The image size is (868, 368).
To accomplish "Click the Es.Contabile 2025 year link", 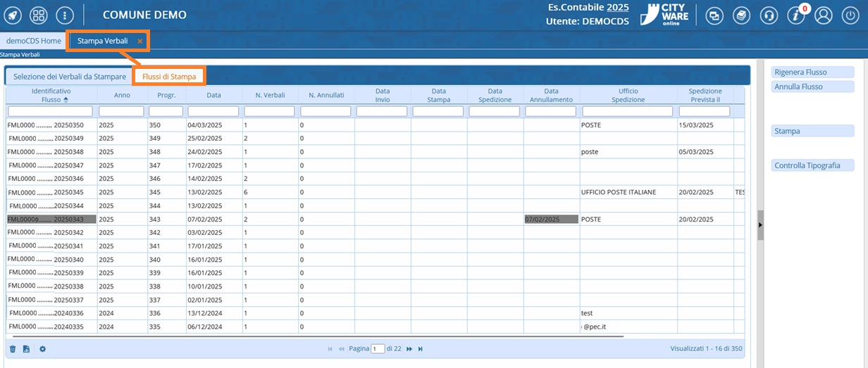I will pos(617,7).
